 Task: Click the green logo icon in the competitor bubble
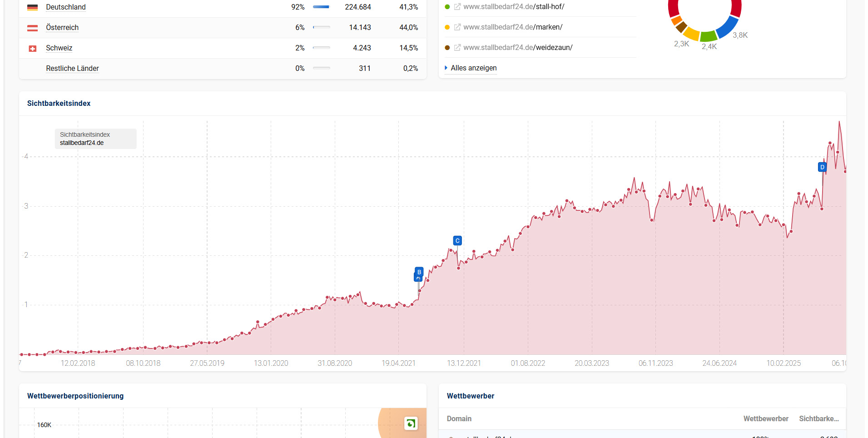[411, 423]
